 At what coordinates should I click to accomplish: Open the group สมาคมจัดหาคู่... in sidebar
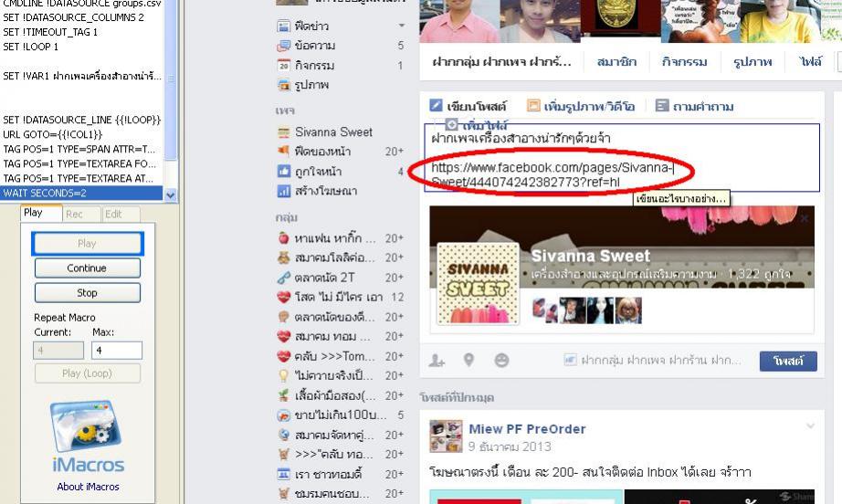click(x=333, y=435)
